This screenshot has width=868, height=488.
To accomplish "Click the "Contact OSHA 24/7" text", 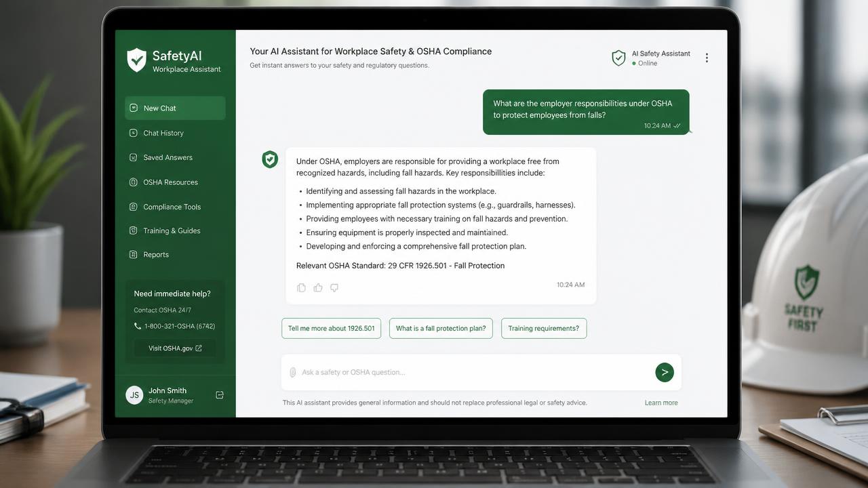I will (x=163, y=310).
